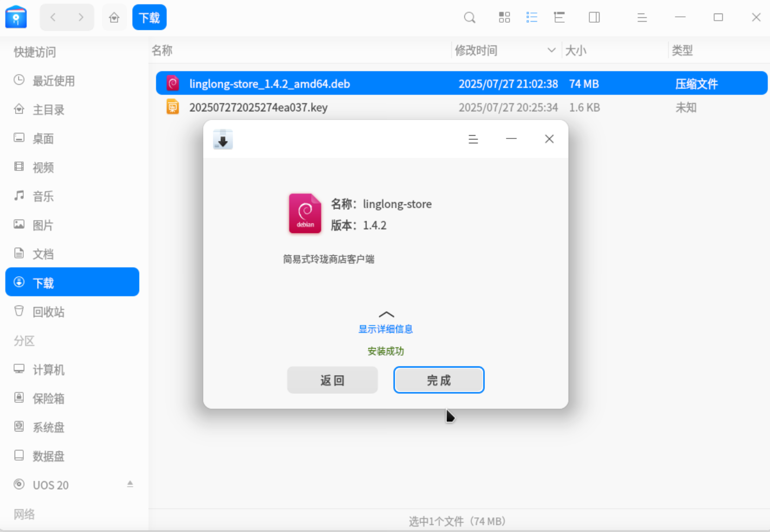Navigate back using the back arrow

[52, 17]
